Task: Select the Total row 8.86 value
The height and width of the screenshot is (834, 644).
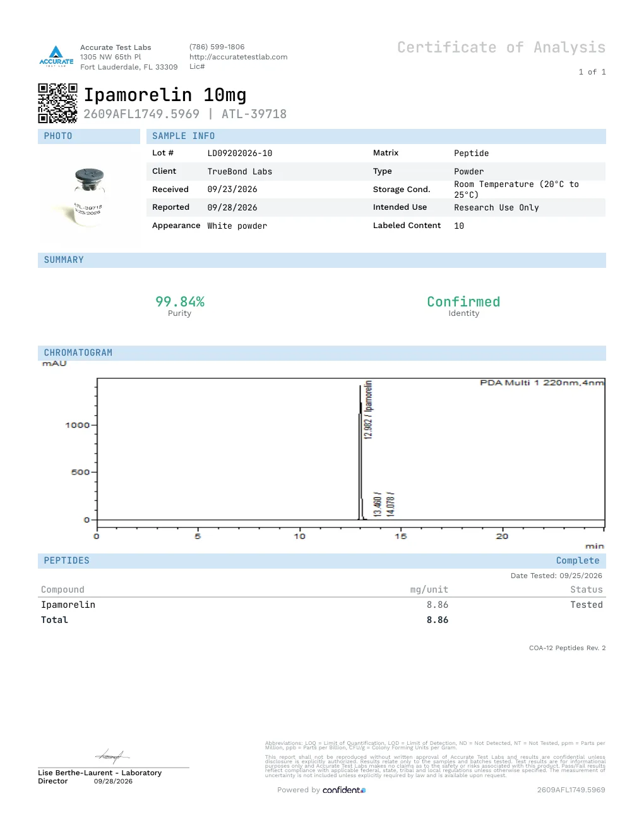Action: coord(438,620)
